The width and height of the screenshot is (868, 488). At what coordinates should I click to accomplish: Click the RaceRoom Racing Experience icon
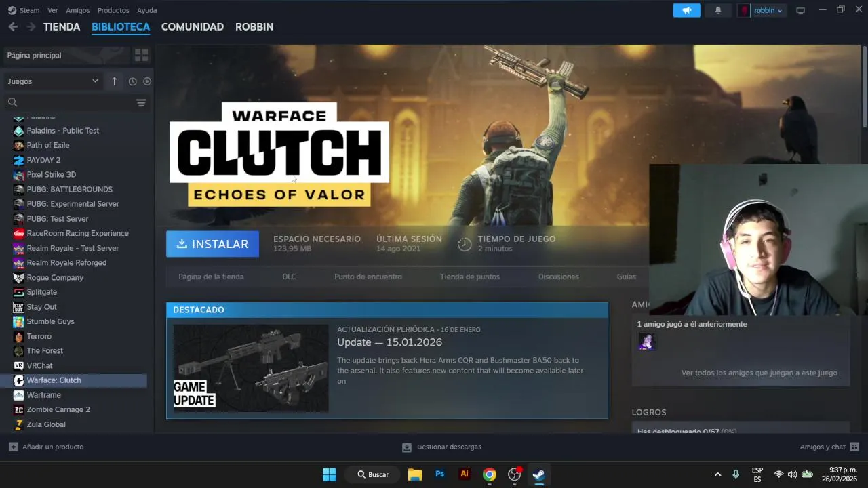19,233
